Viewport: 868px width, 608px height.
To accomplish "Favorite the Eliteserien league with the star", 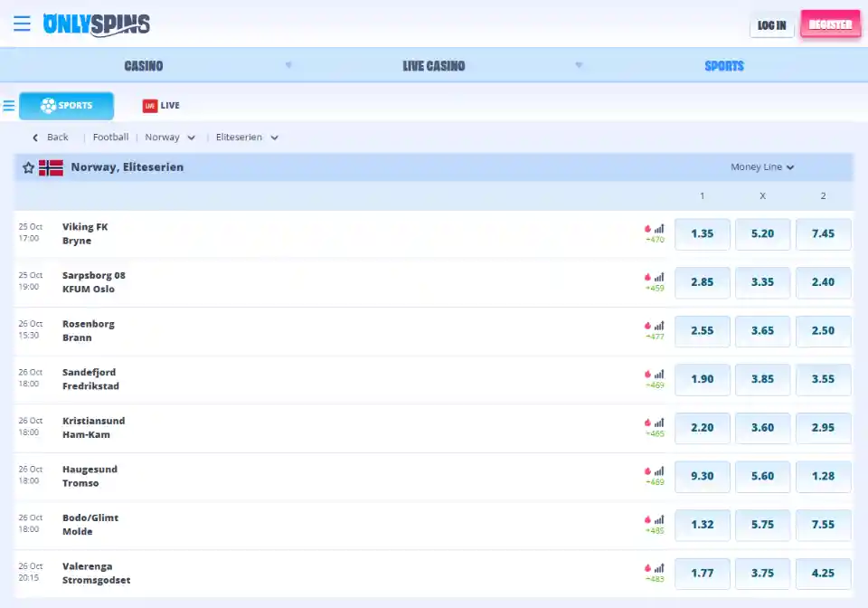I will tap(26, 166).
